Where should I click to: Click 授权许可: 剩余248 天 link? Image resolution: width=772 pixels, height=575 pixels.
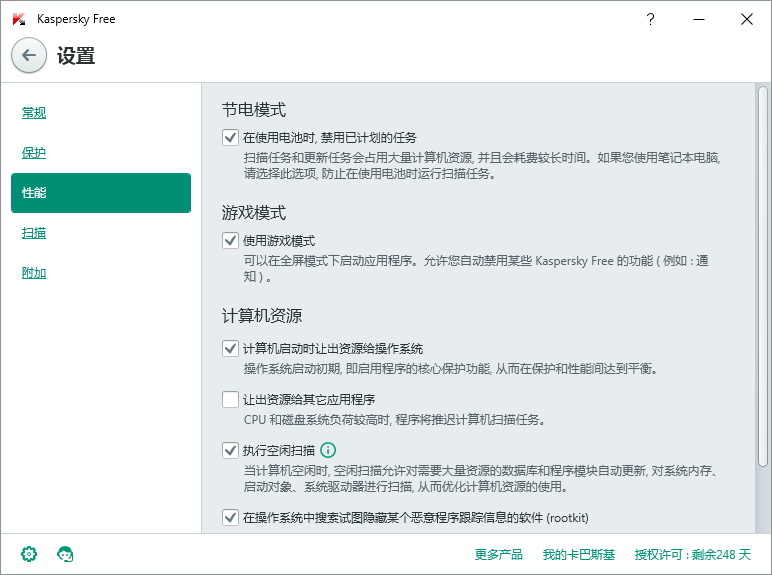(693, 555)
